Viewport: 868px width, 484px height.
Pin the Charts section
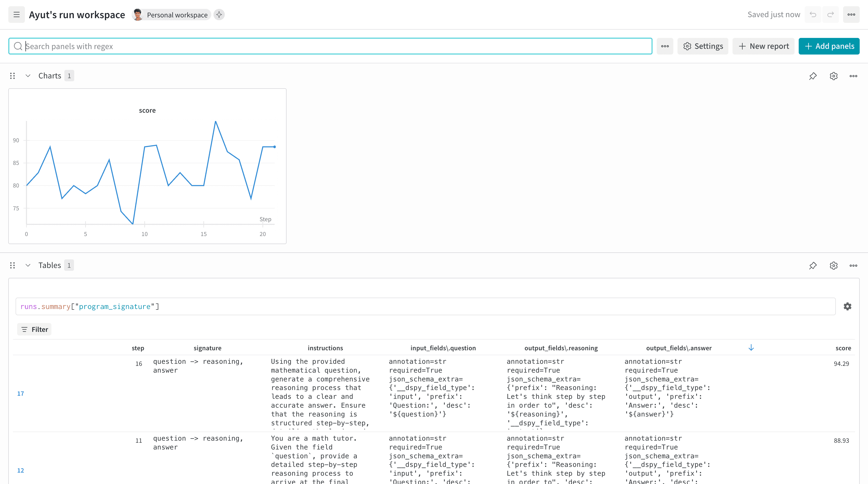[x=813, y=76]
